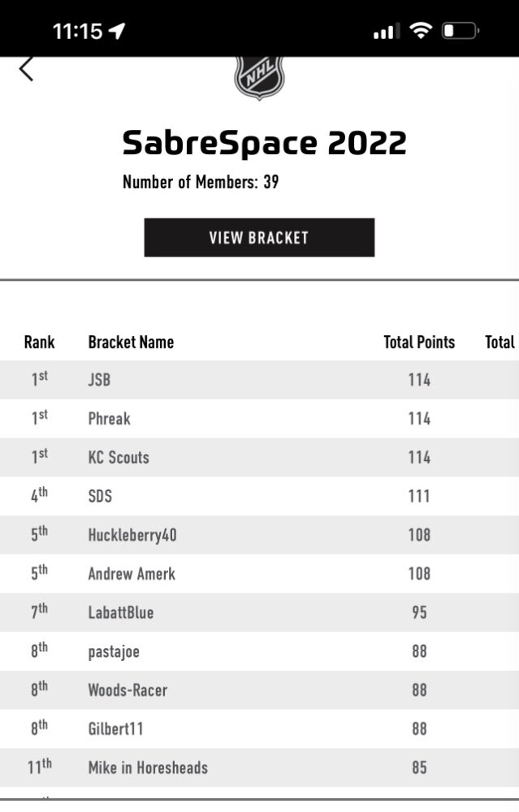
Task: Open the View Bracket button
Action: (260, 238)
